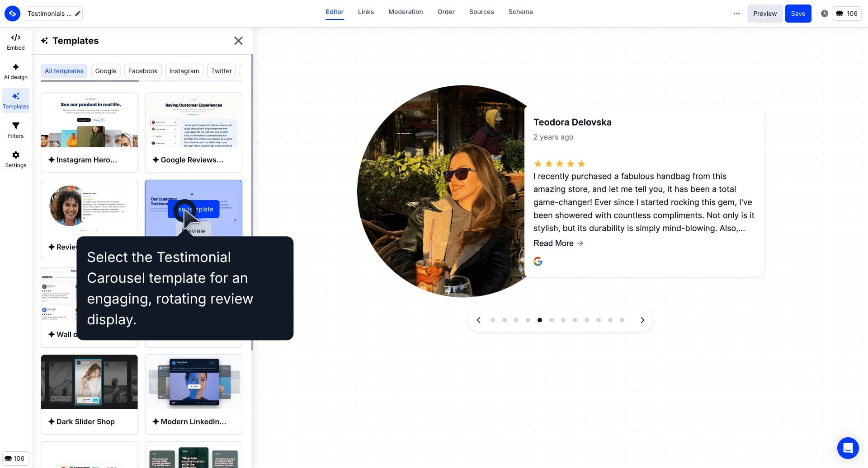The image size is (868, 468).
Task: Open the Links tab
Action: [x=366, y=12]
